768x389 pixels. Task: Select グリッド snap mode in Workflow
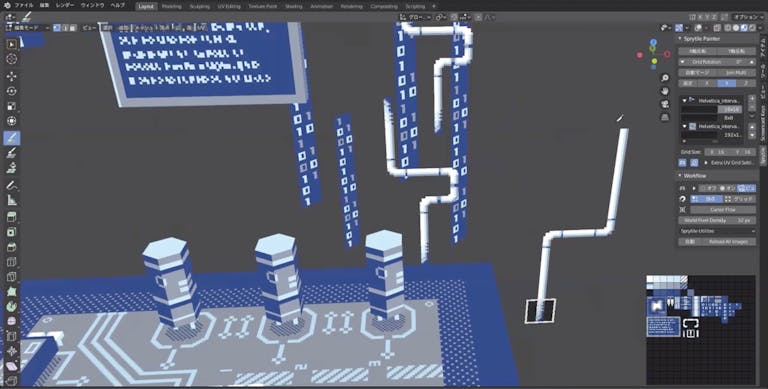[740, 199]
